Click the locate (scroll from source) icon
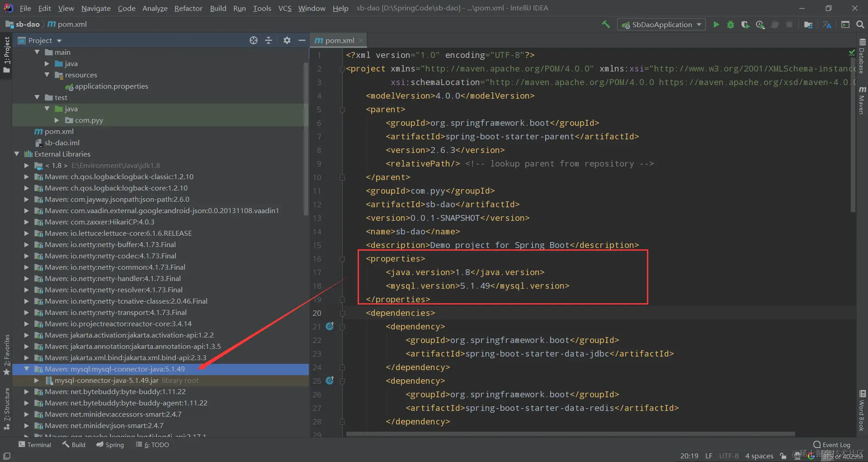868x462 pixels. tap(254, 40)
